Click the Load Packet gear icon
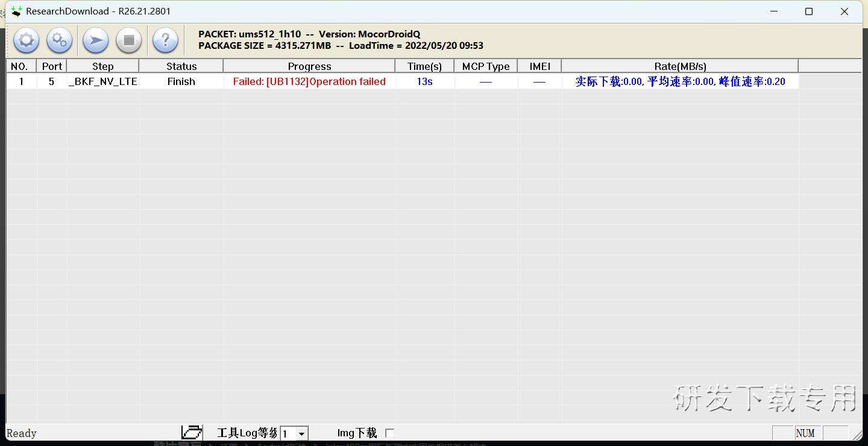The image size is (868, 446). (26, 40)
